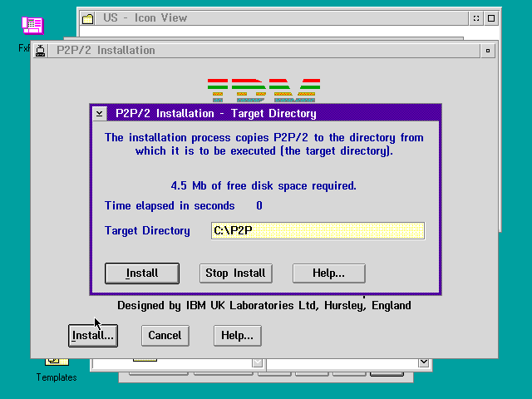
Task: Maximize the US - Icon View window
Action: coord(491,18)
